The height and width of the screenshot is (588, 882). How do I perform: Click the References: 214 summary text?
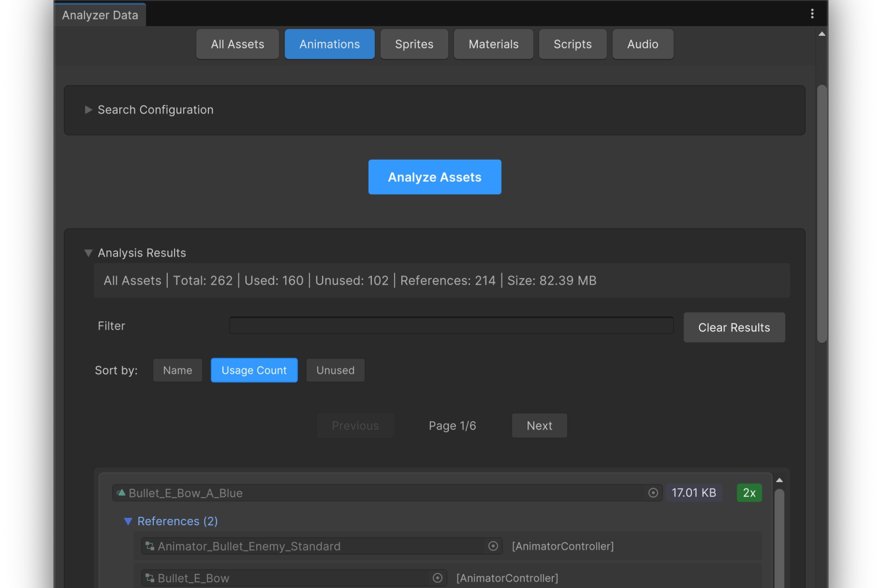pyautogui.click(x=448, y=280)
